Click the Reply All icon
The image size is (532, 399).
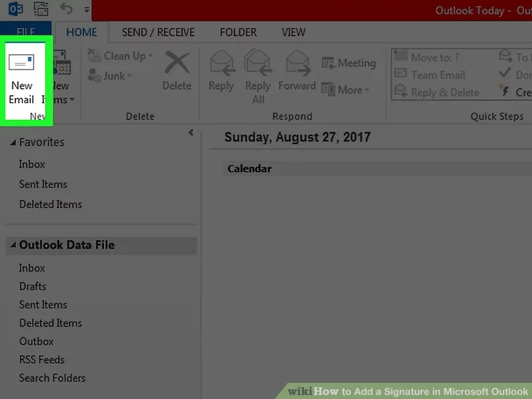click(x=258, y=63)
